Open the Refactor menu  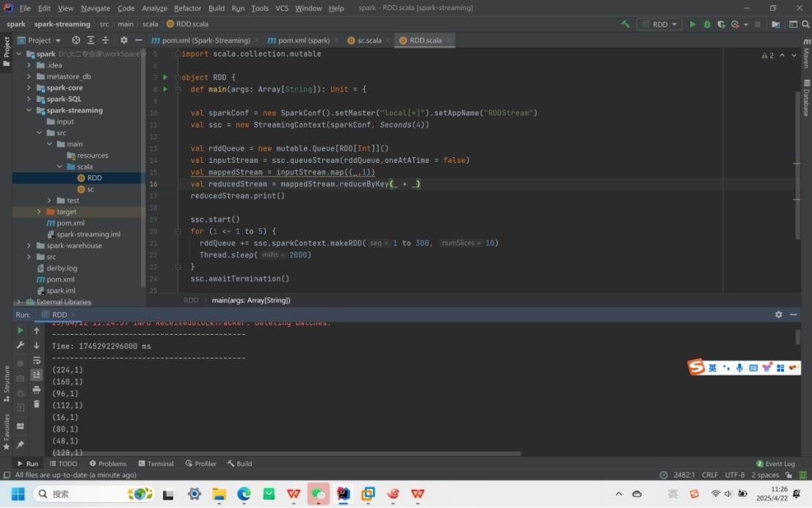pyautogui.click(x=187, y=8)
